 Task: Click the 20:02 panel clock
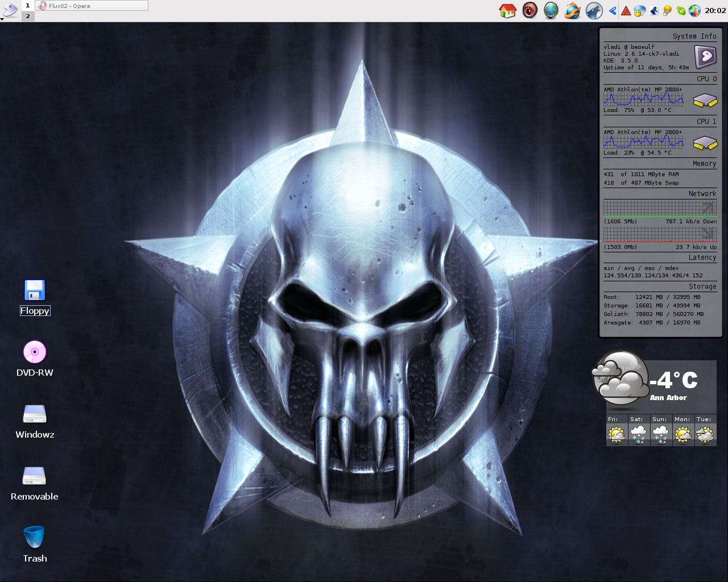click(715, 10)
